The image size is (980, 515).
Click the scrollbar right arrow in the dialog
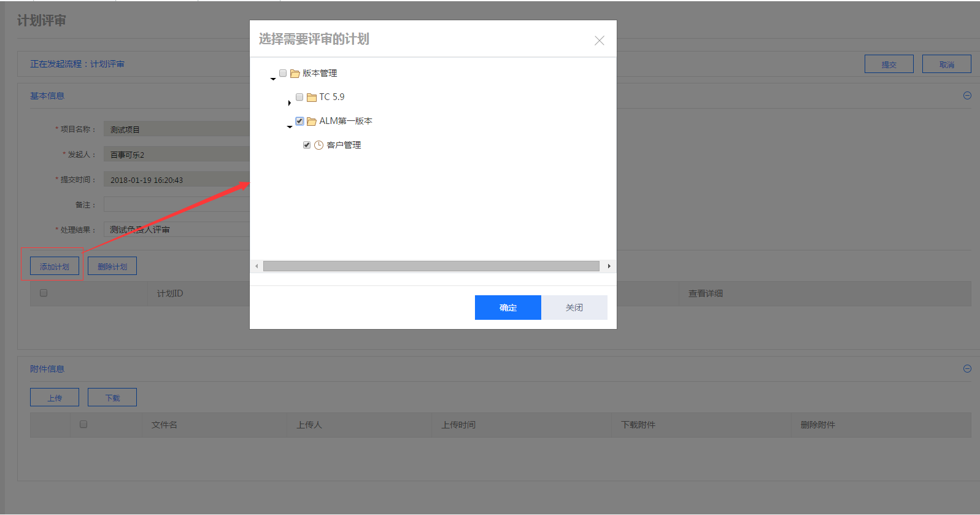[x=609, y=266]
